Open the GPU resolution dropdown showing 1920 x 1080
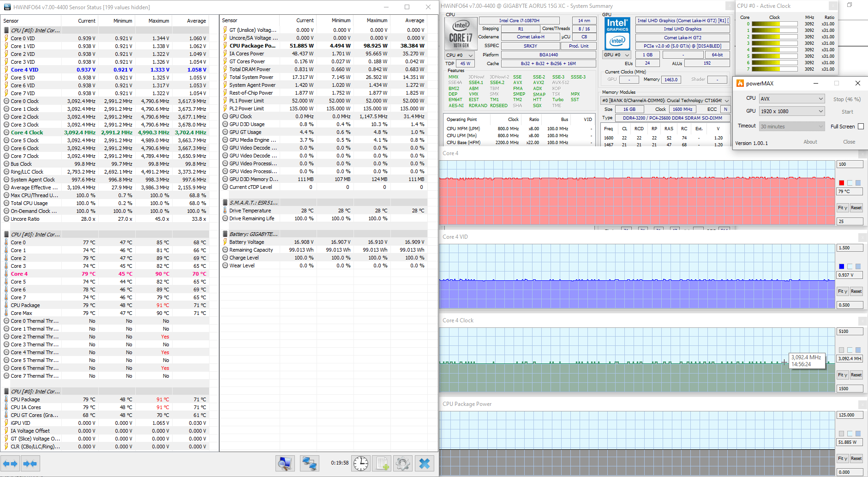Screen dimensions: 868x477 click(x=791, y=111)
